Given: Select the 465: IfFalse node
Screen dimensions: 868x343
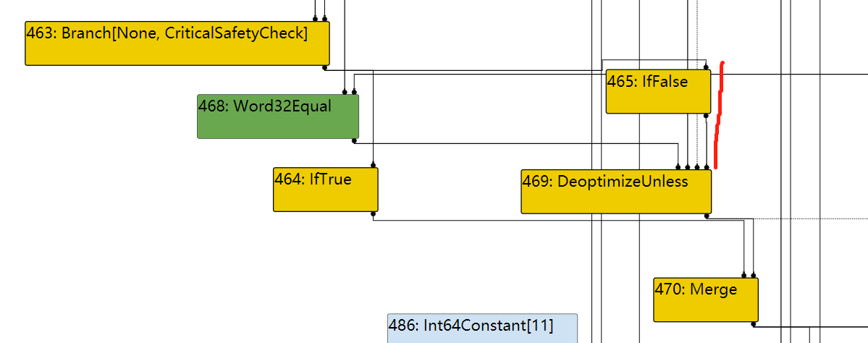Looking at the screenshot, I should [x=658, y=91].
